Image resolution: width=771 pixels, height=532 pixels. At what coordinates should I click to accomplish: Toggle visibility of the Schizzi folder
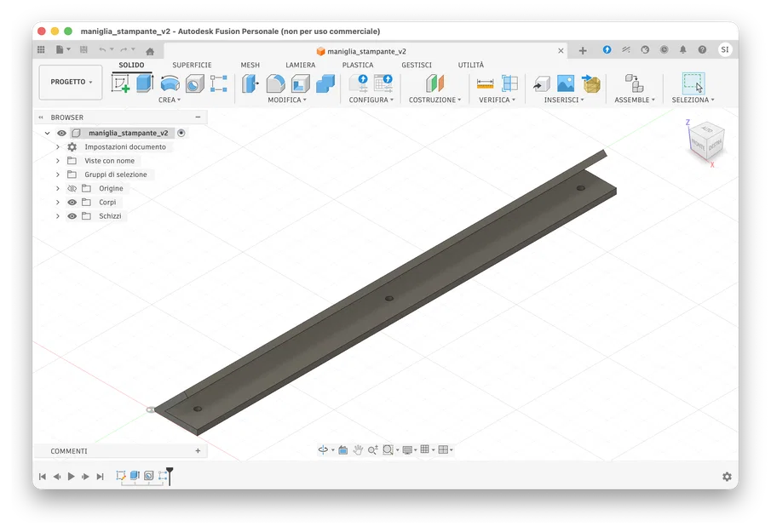coord(71,215)
